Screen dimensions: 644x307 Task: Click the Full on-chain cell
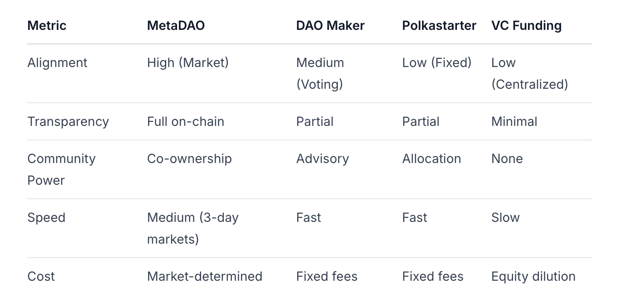click(185, 121)
